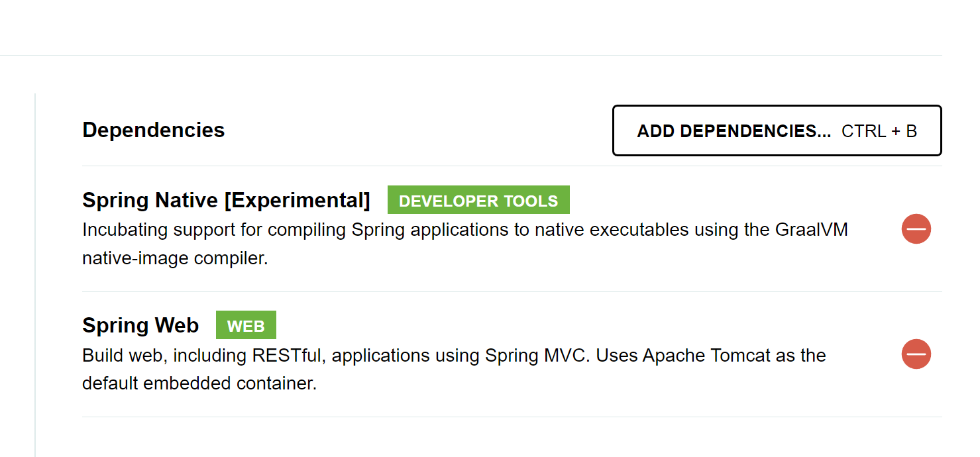Viewport: 980px width, 457px height.
Task: Click the Spring MVC text
Action: pos(537,356)
